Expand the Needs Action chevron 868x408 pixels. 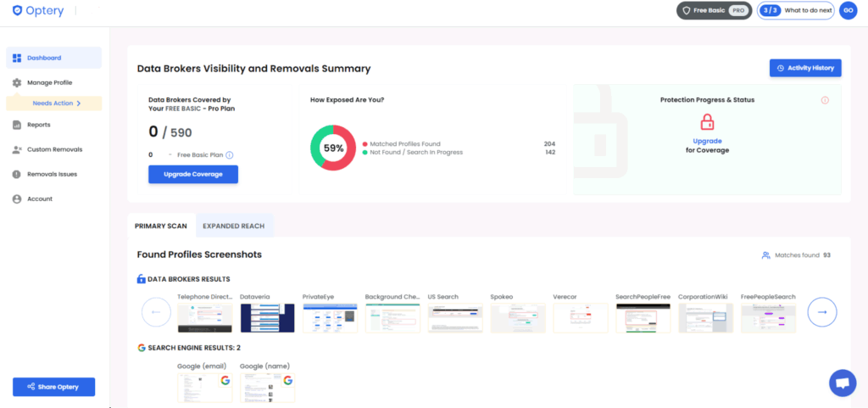(79, 103)
